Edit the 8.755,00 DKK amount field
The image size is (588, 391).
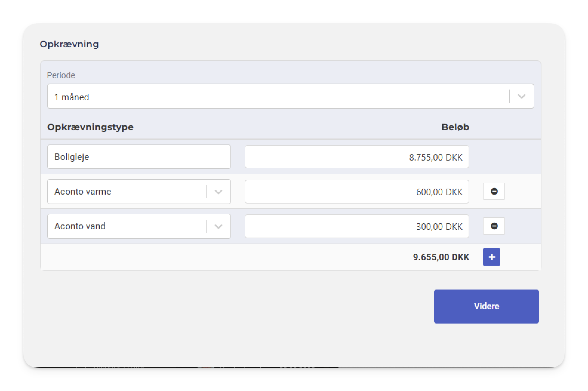point(357,157)
